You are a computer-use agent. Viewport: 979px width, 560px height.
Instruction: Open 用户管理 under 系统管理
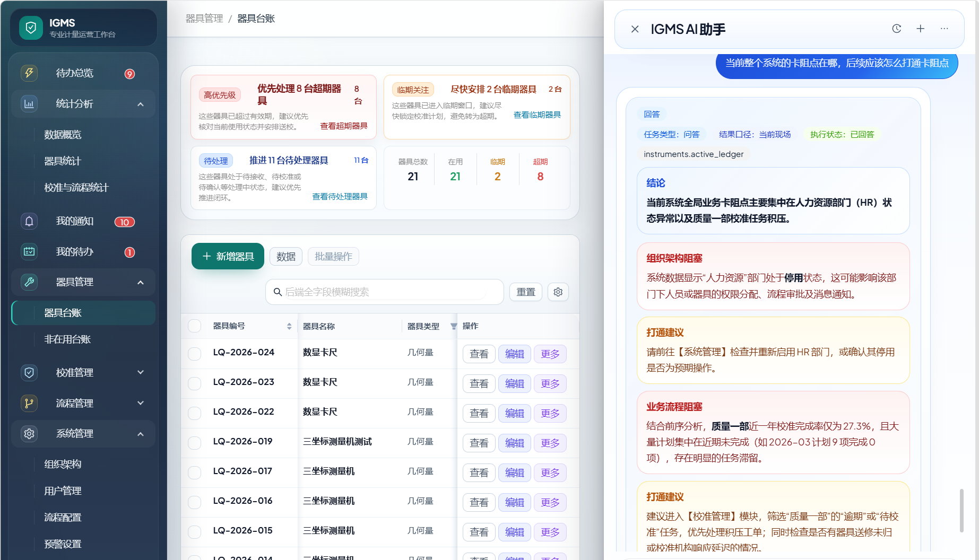[x=63, y=491]
